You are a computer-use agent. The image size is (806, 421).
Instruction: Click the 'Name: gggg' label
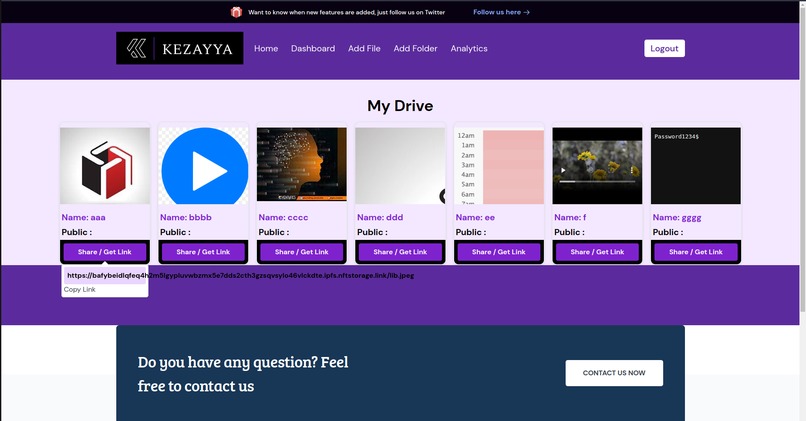677,217
